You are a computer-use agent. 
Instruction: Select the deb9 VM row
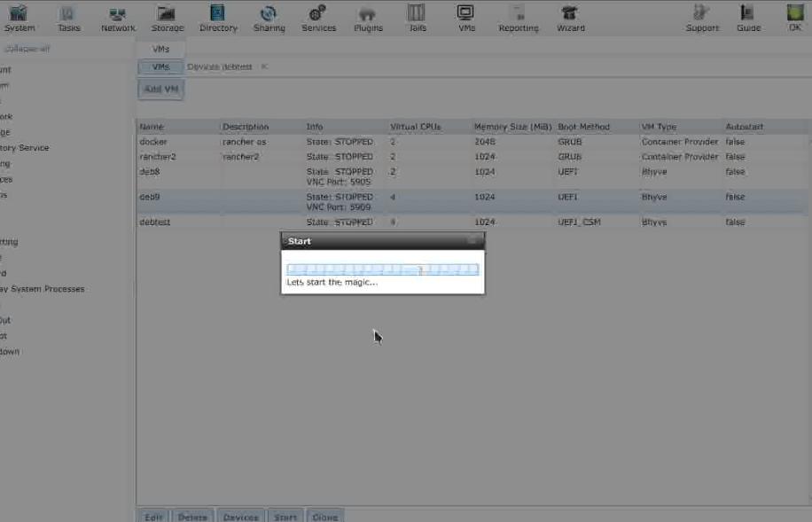tap(472, 202)
